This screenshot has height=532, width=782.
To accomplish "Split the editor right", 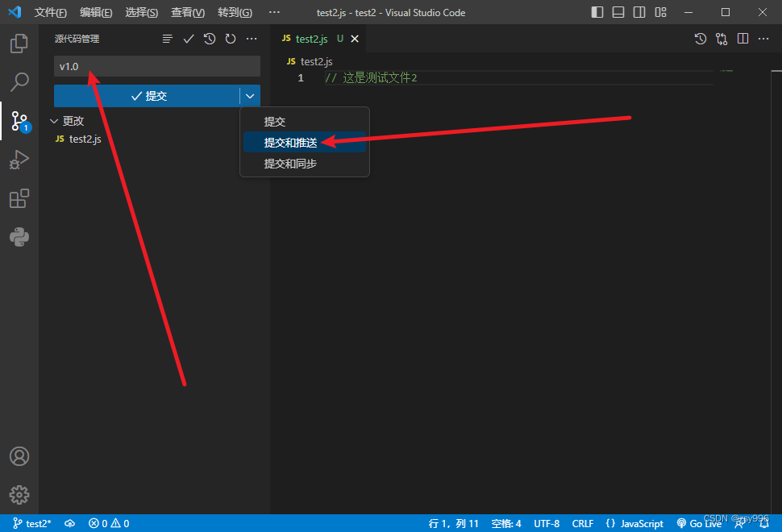I will (x=742, y=39).
